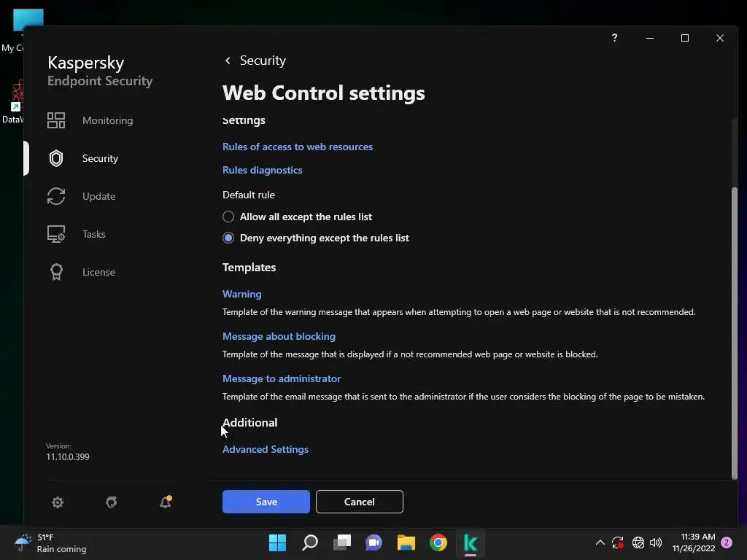Open Rules of access to web resources
Screen dimensions: 747x560
pyautogui.click(x=298, y=147)
